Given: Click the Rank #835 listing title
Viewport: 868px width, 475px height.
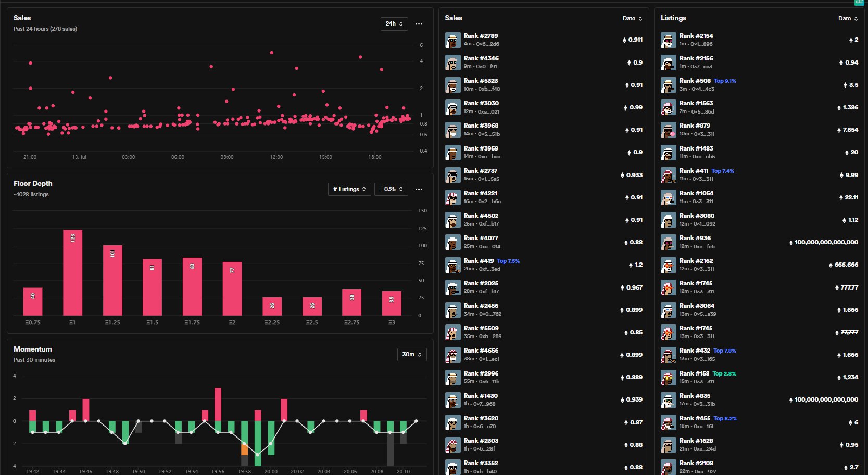Looking at the screenshot, I should [695, 396].
